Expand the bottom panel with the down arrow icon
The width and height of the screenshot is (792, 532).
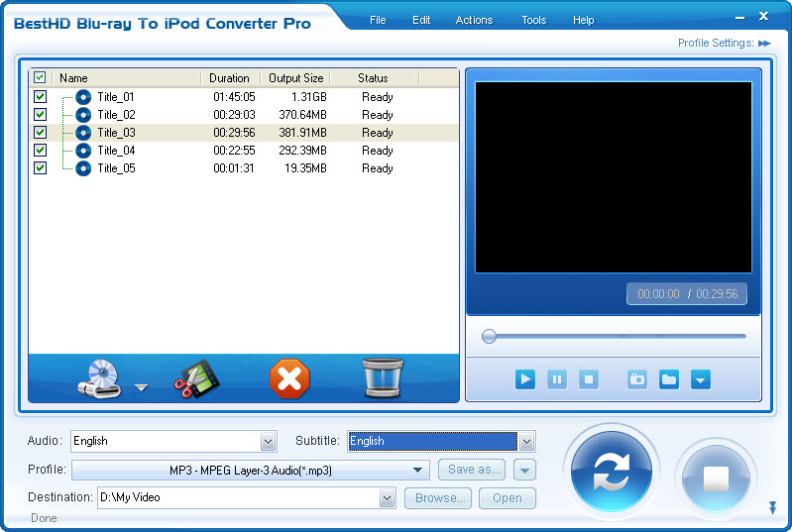773,507
